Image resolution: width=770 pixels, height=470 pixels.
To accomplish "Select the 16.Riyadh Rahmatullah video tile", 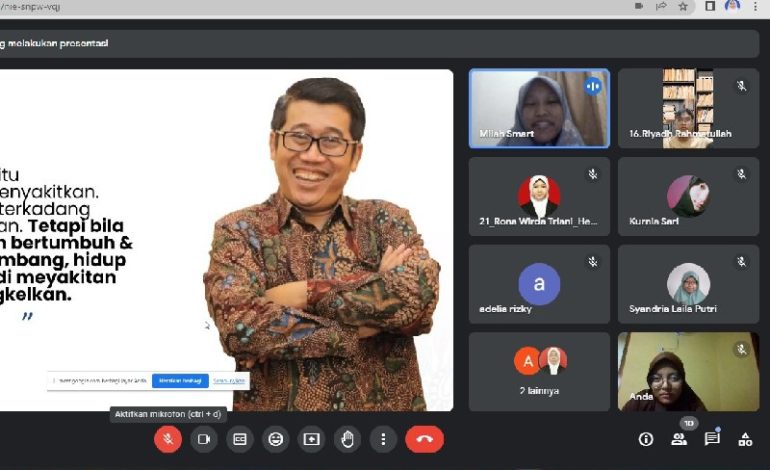I will (x=688, y=109).
